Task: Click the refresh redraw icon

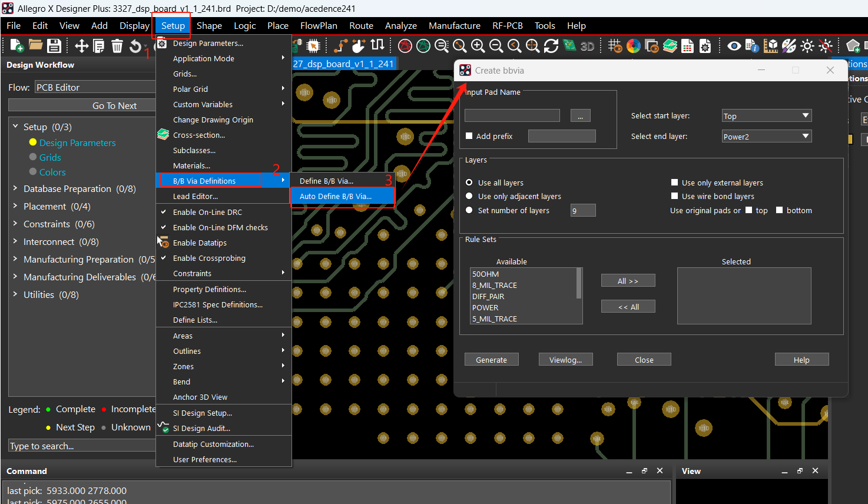Action: [551, 46]
